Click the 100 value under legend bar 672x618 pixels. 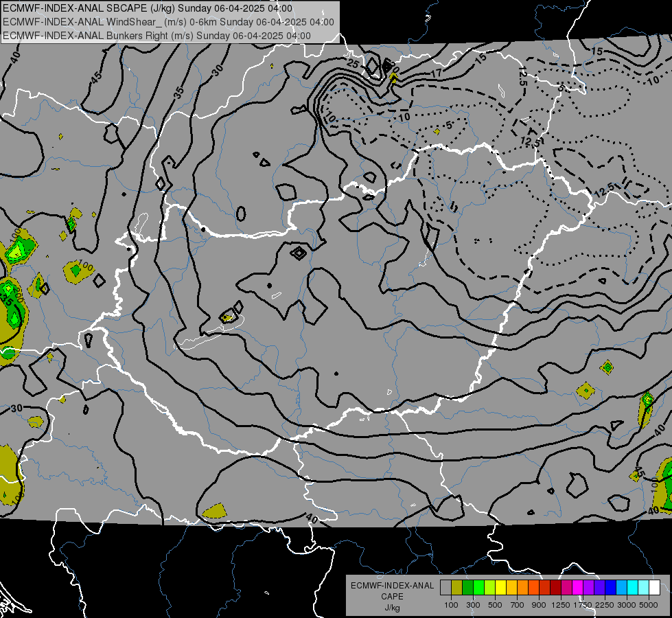pyautogui.click(x=451, y=605)
